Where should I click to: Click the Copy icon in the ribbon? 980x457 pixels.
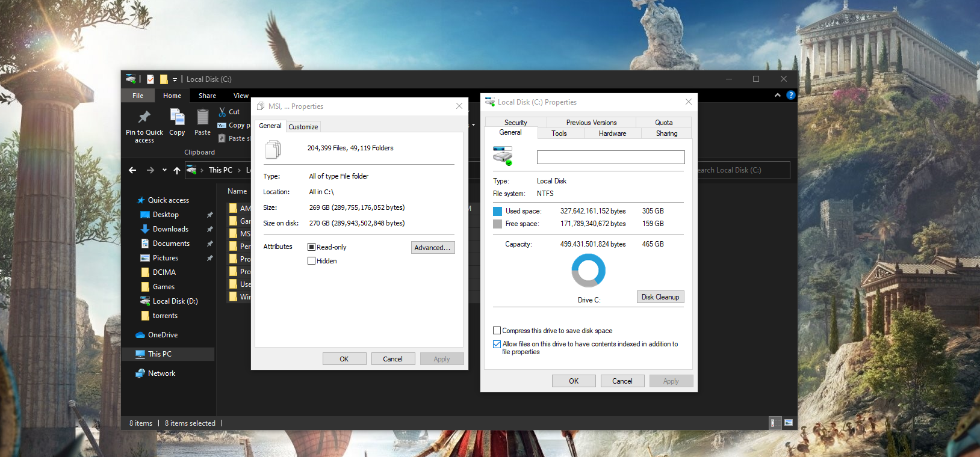[177, 117]
